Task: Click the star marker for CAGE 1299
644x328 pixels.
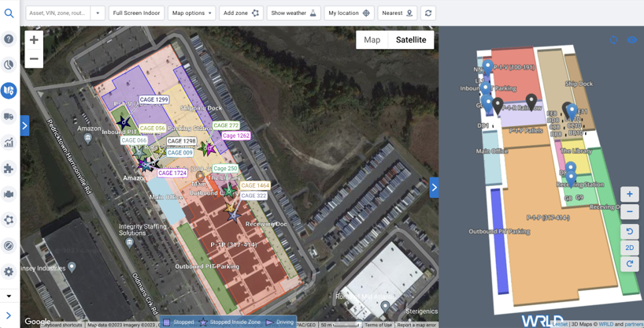Action: [123, 121]
